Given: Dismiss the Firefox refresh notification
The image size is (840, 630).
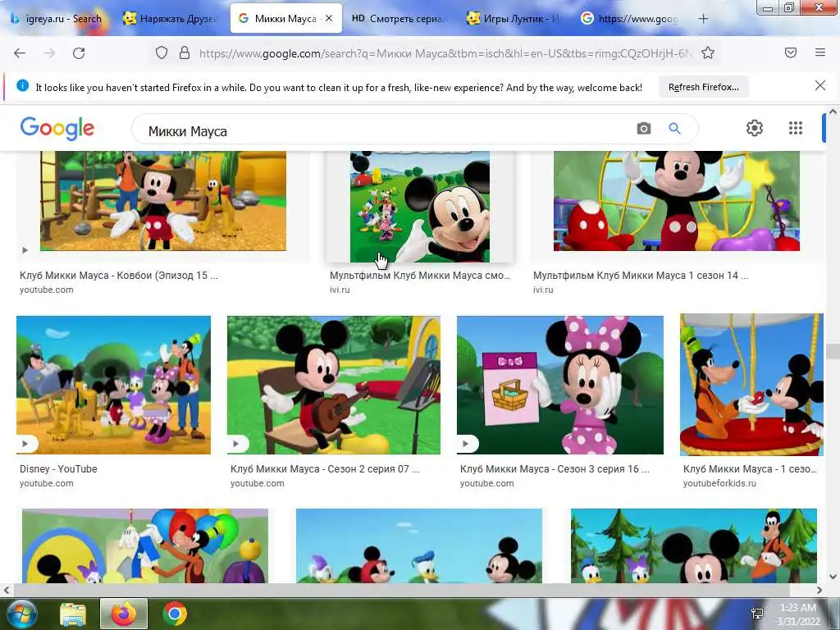Looking at the screenshot, I should pos(820,85).
